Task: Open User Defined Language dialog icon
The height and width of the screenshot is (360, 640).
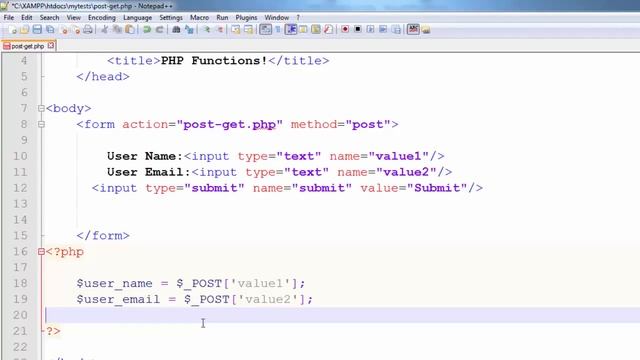Action: (303, 29)
